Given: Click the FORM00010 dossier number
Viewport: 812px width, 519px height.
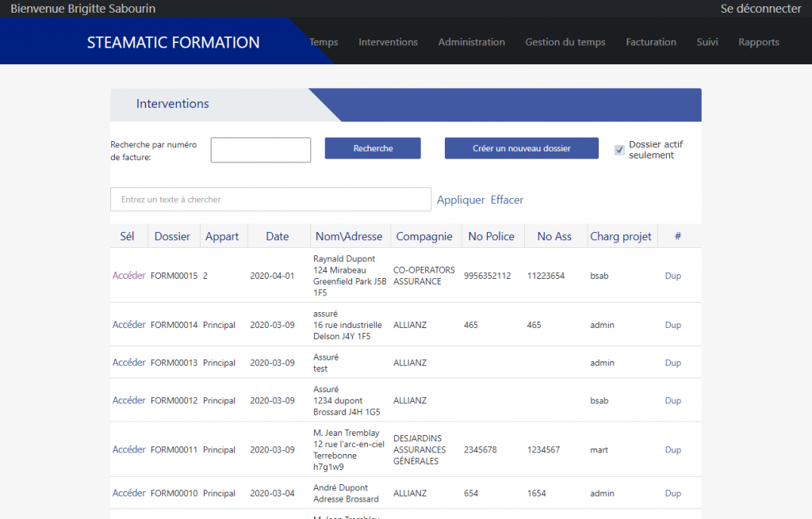Looking at the screenshot, I should (x=174, y=493).
